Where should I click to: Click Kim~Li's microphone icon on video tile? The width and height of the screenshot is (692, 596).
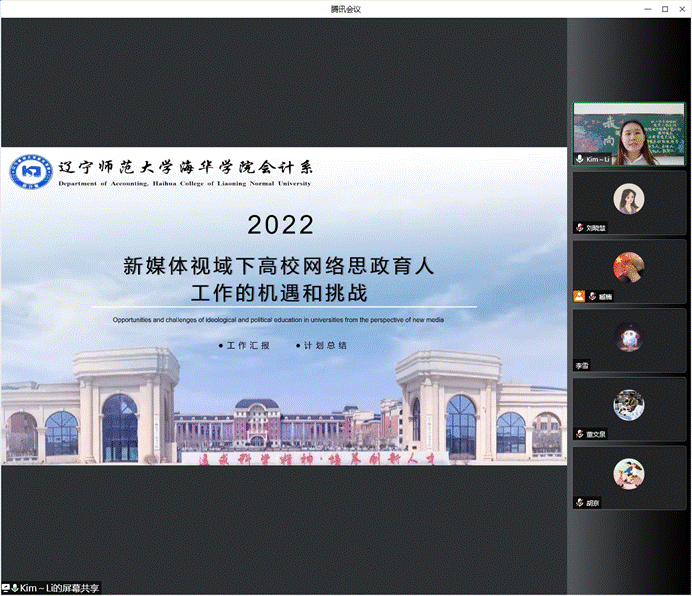click(x=580, y=159)
